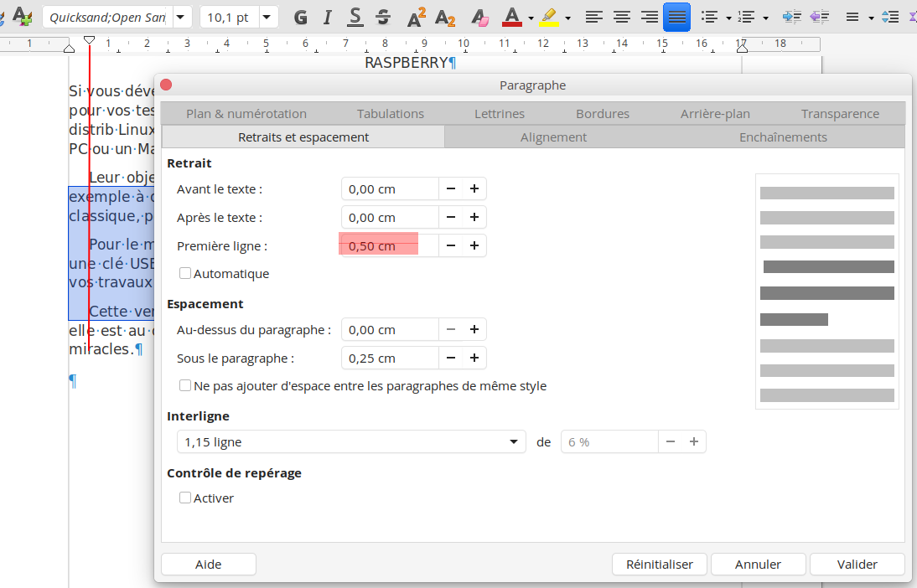Apply italic formatting
This screenshot has width=917, height=588.
pyautogui.click(x=328, y=17)
